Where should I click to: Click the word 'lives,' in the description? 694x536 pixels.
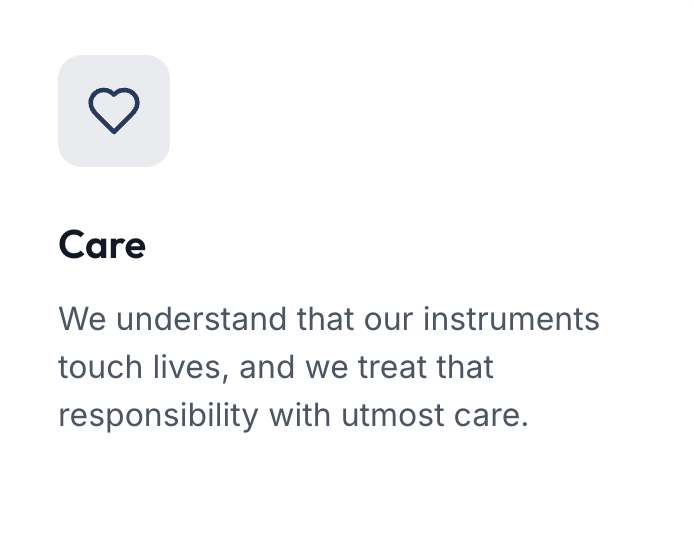[191, 367]
